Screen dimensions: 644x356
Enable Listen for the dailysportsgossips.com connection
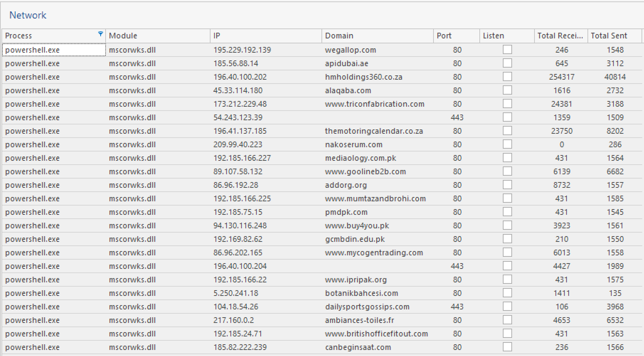pos(508,306)
